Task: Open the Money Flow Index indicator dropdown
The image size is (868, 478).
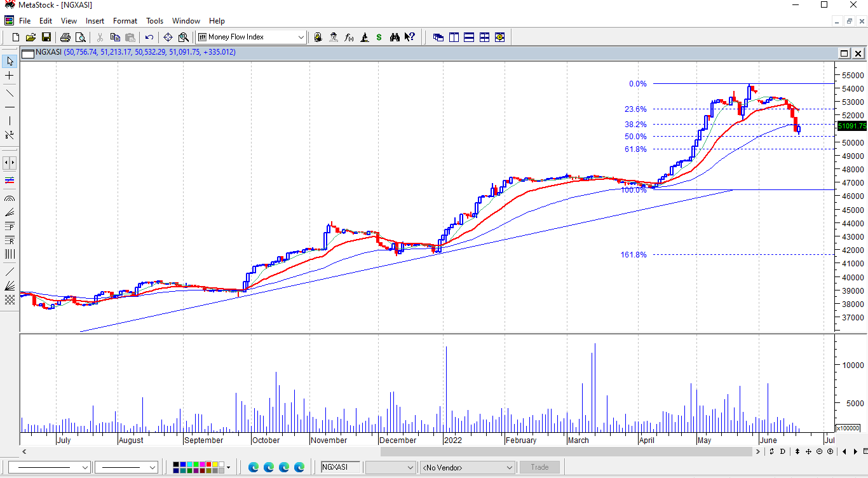Action: click(301, 38)
